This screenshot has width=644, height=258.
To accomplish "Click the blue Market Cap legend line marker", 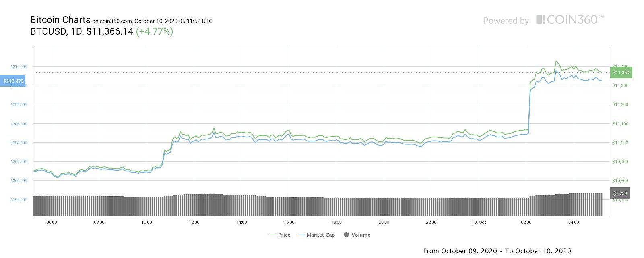I will click(301, 235).
